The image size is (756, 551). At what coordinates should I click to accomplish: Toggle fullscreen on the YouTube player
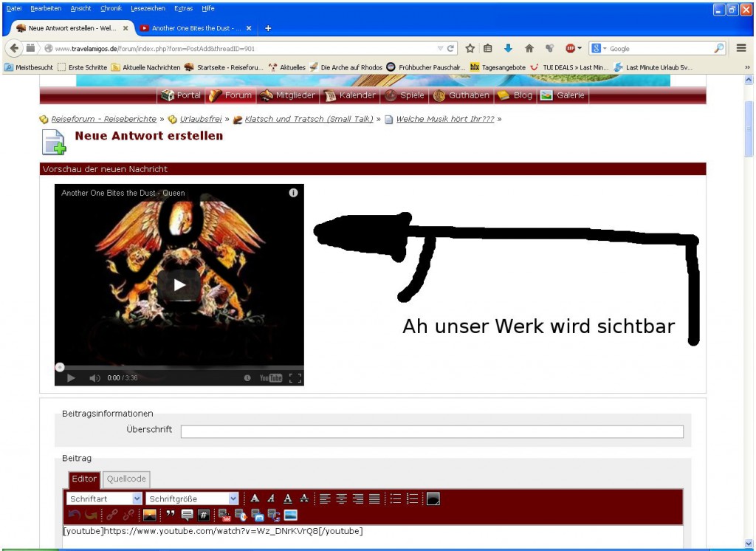(295, 377)
